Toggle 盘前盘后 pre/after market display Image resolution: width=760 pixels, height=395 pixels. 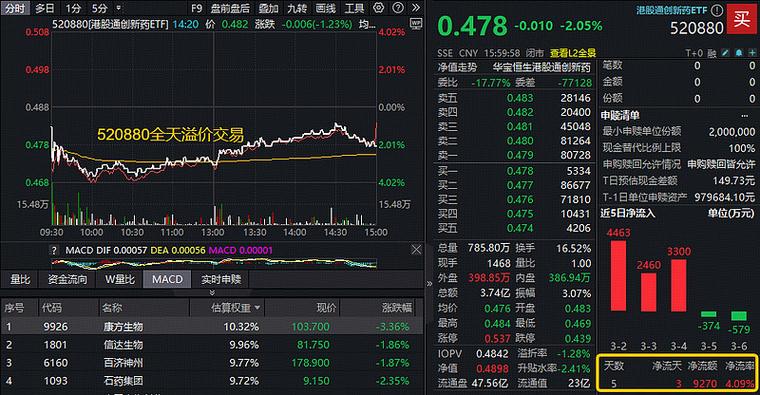tap(231, 8)
